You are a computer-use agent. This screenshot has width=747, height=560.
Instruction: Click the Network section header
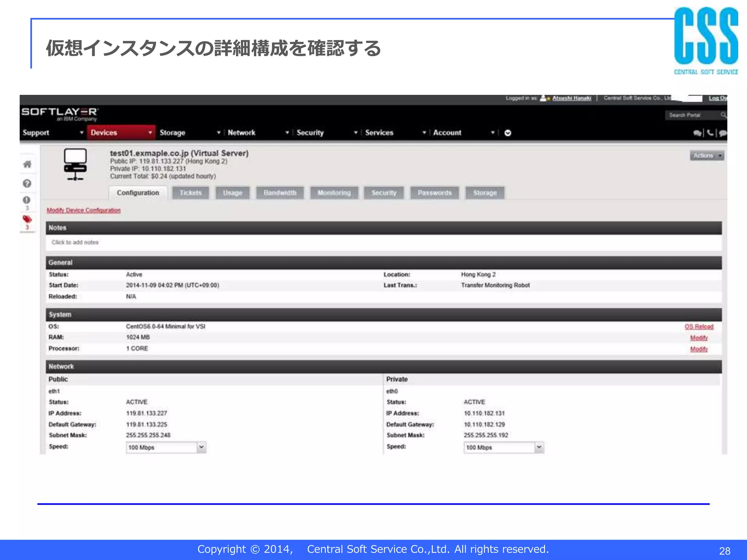384,366
